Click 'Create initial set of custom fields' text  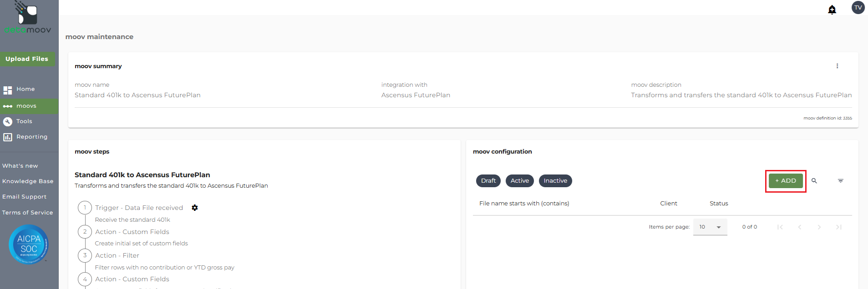[141, 244]
